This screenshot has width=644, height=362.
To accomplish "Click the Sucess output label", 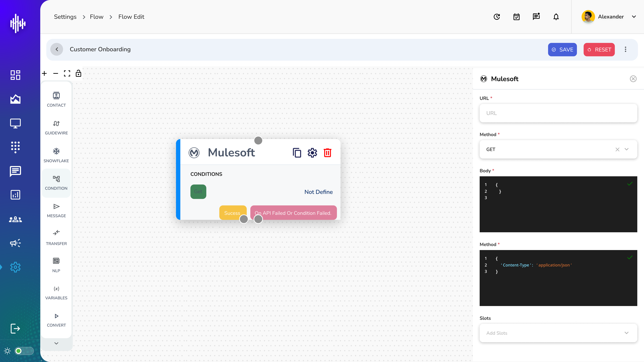I will click(x=232, y=213).
